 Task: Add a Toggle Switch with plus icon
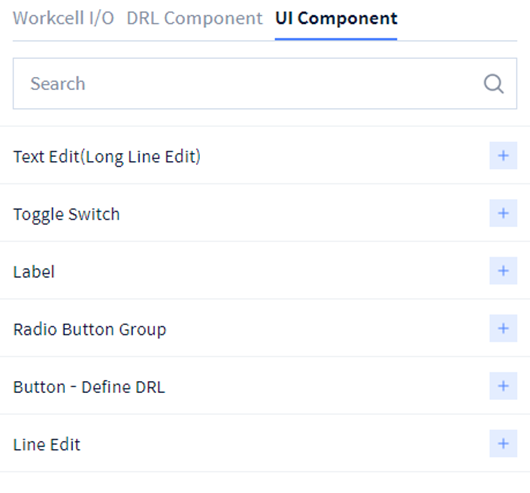pyautogui.click(x=503, y=213)
